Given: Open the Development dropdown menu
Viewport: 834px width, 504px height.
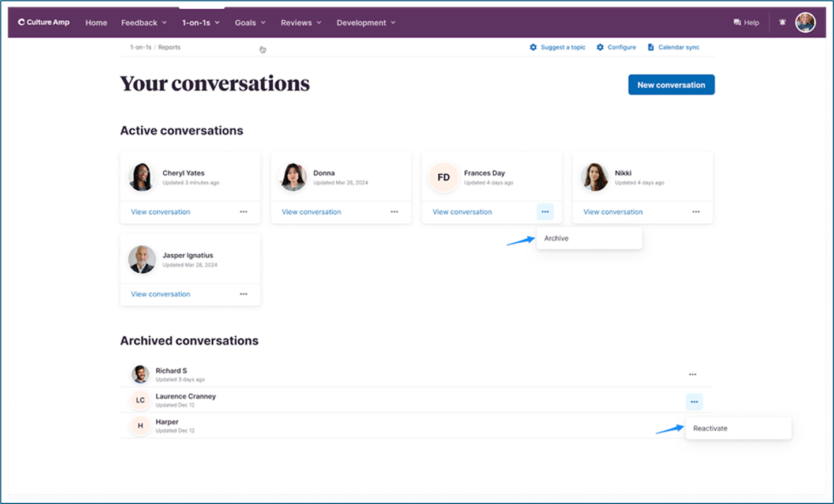Looking at the screenshot, I should point(366,22).
